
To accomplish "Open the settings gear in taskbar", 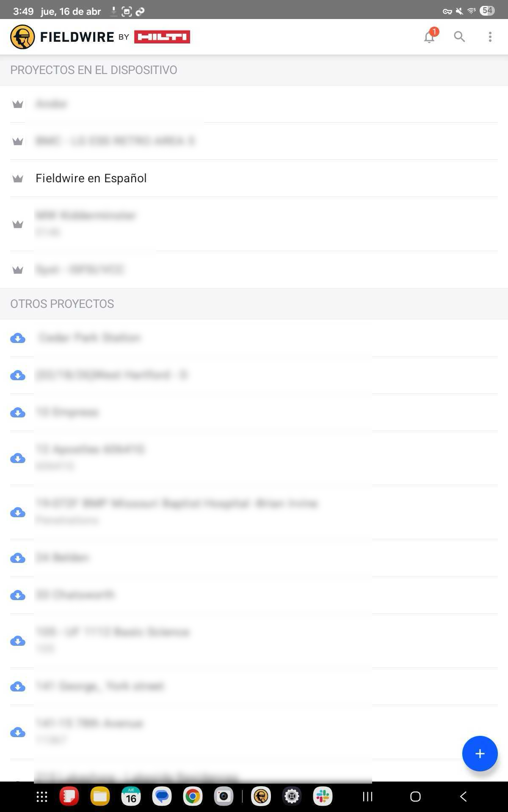I will tap(292, 797).
